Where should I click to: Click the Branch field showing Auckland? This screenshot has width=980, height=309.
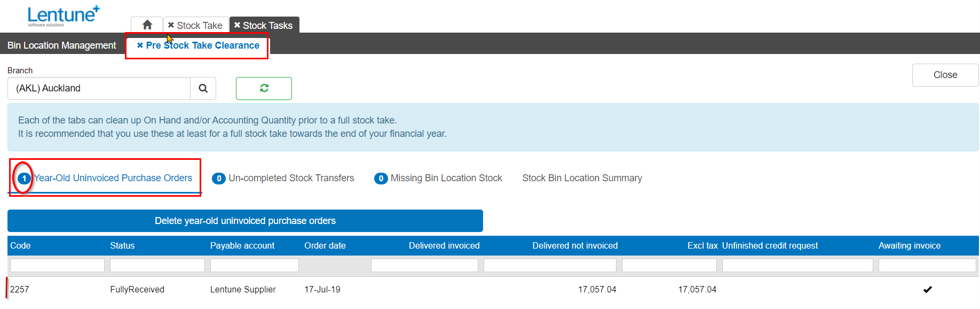[x=99, y=88]
